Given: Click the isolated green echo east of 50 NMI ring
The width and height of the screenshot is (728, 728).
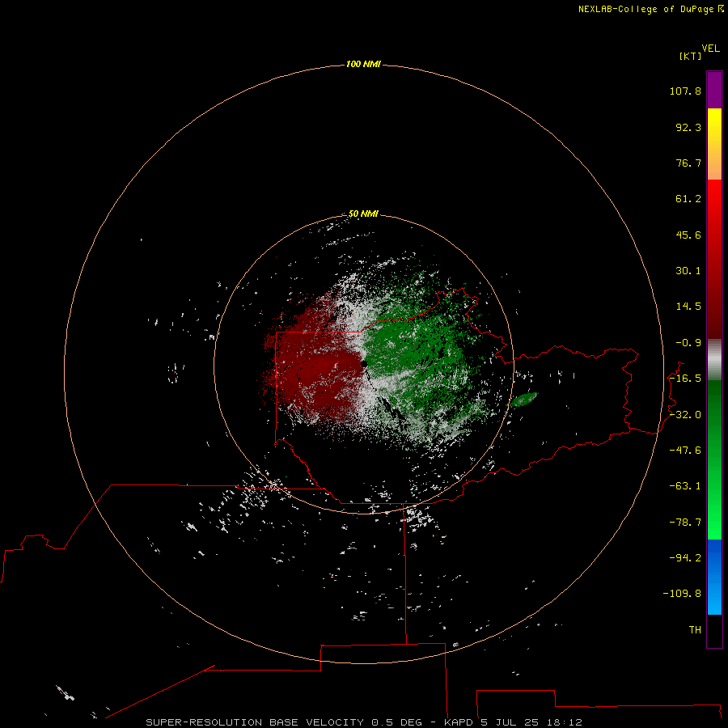Looking at the screenshot, I should click(525, 400).
